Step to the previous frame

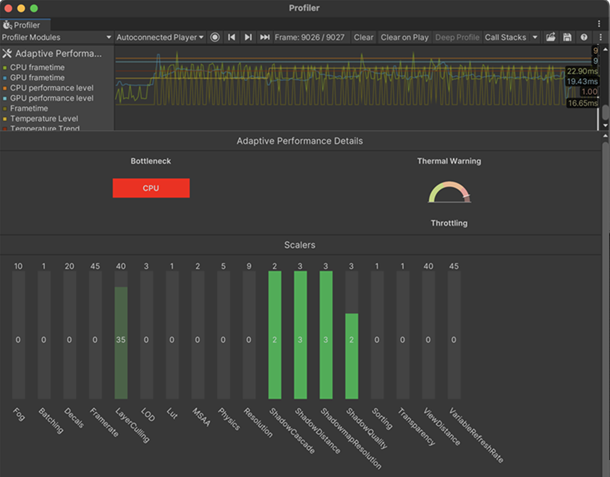point(248,37)
